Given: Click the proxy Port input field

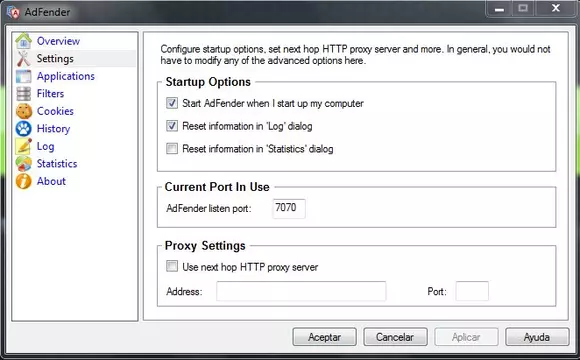Looking at the screenshot, I should pyautogui.click(x=472, y=291).
